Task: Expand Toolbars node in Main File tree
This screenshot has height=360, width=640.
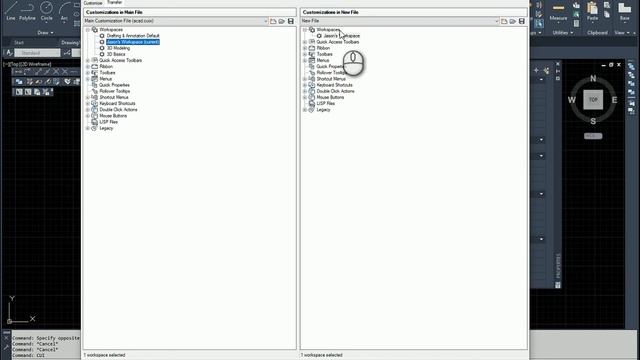Action: tap(88, 73)
